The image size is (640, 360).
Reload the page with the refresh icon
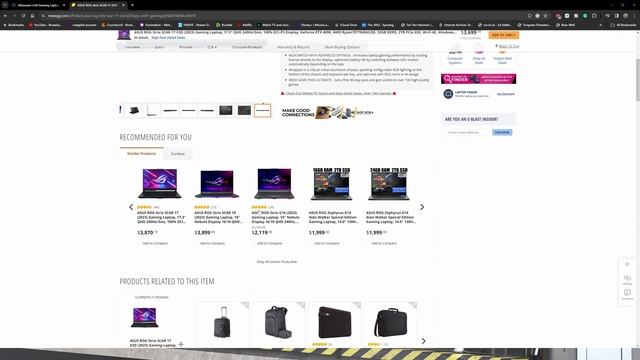click(23, 16)
